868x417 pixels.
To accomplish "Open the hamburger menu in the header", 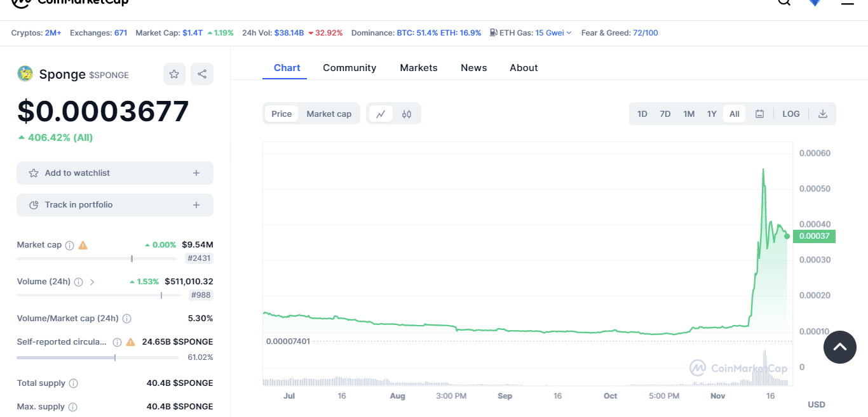I will click(x=848, y=2).
